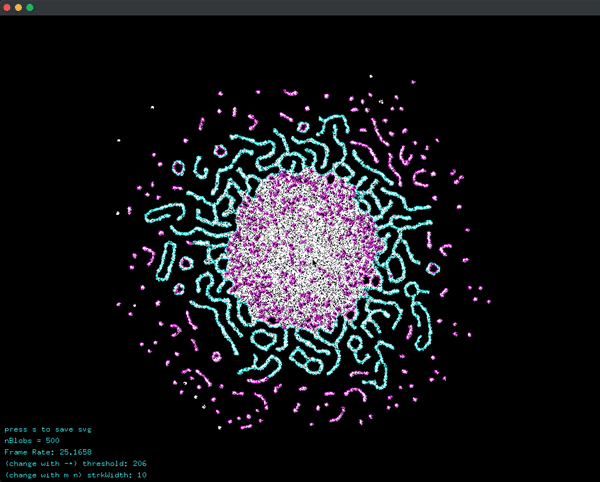
Task: Click the 'press s to save svg' text
Action: click(x=48, y=430)
